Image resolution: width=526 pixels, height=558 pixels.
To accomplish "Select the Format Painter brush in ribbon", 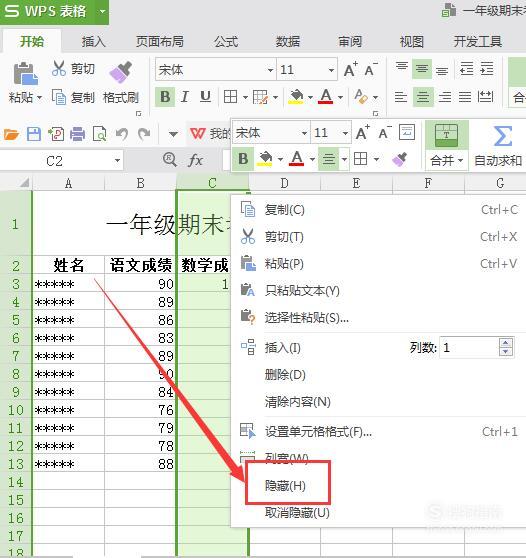I will pyautogui.click(x=121, y=72).
